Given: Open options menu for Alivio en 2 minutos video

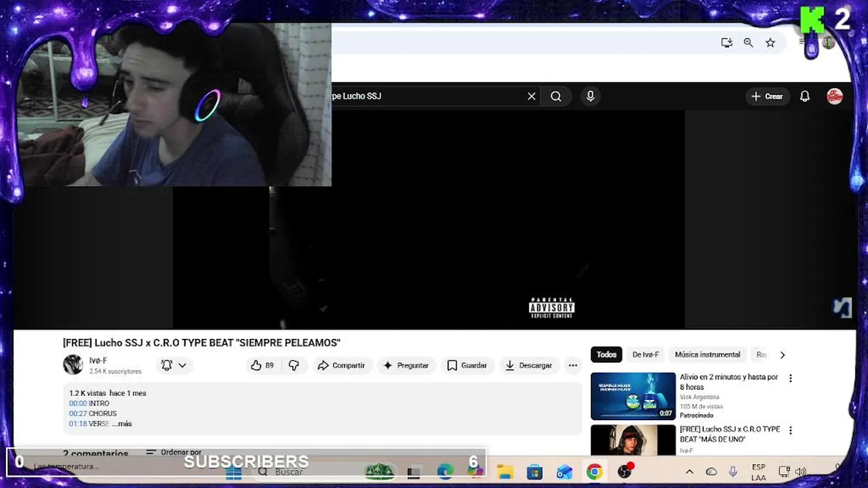Looking at the screenshot, I should tap(790, 378).
